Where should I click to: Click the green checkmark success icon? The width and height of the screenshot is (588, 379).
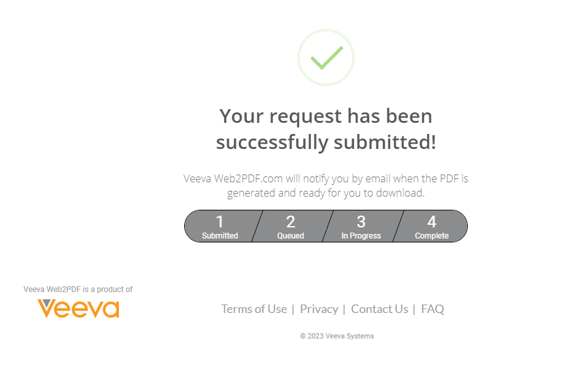326,58
